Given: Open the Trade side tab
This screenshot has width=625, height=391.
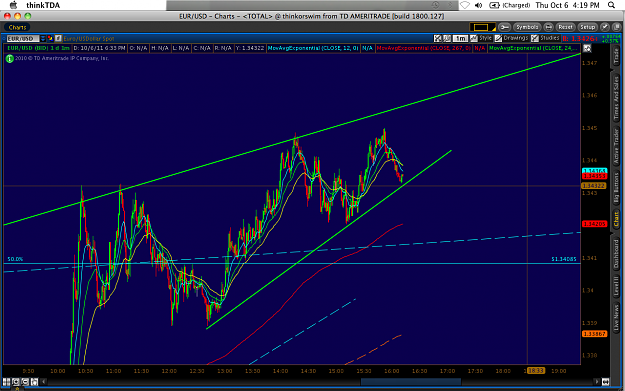Looking at the screenshot, I should pyautogui.click(x=616, y=57).
